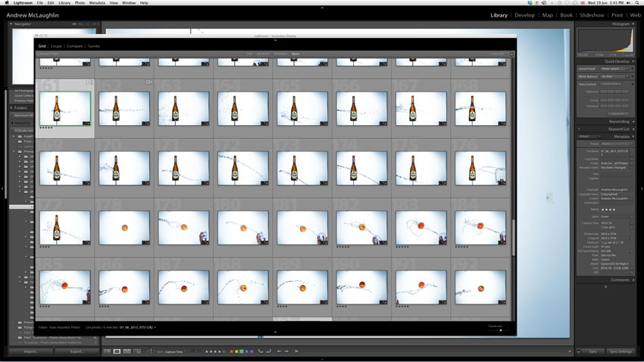Click the Import button

[30, 351]
